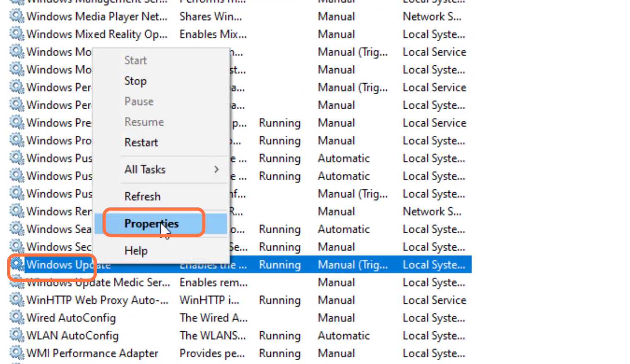Click 'Provides pe...' description cell
This screenshot has height=364, width=630.
click(x=212, y=353)
